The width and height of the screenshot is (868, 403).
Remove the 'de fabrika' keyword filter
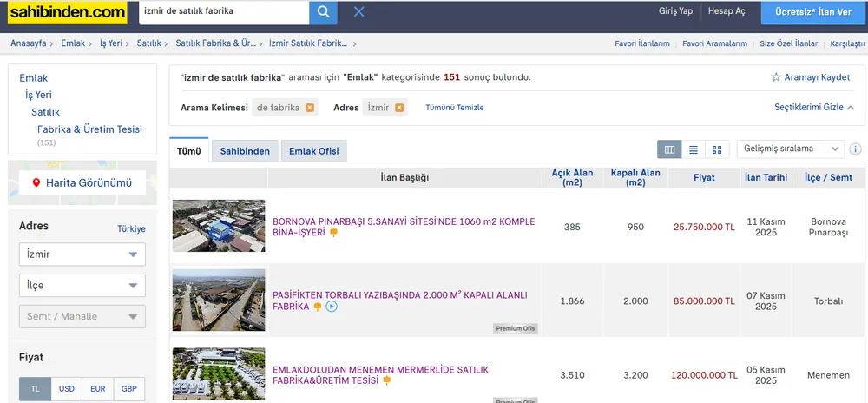310,108
